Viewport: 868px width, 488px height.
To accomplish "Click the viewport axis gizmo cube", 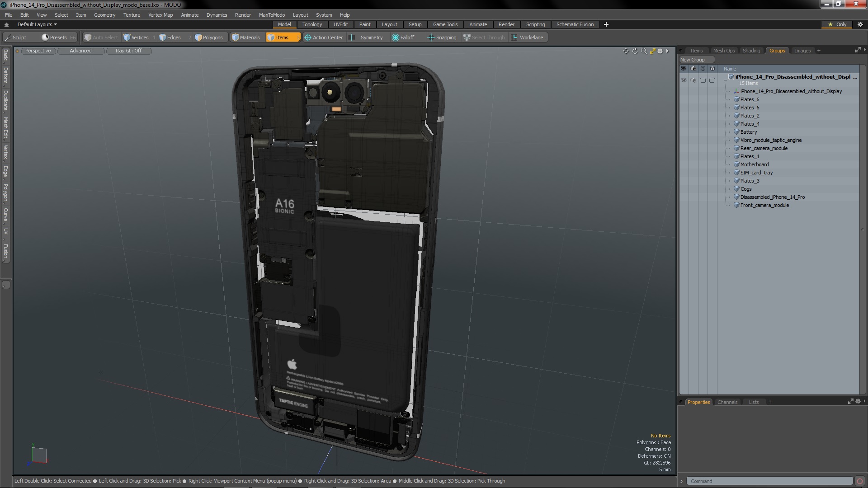I will pos(38,455).
